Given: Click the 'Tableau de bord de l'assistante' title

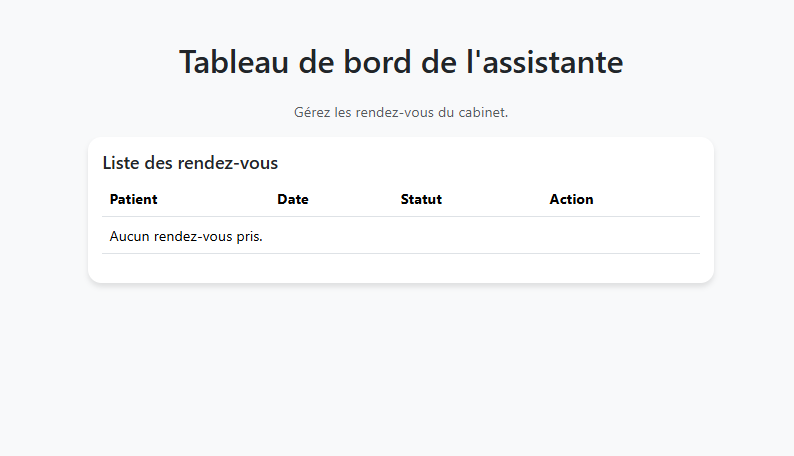Looking at the screenshot, I should (401, 62).
